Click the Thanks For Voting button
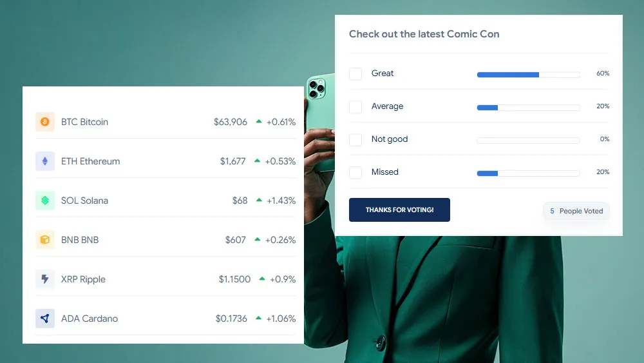 coord(400,210)
